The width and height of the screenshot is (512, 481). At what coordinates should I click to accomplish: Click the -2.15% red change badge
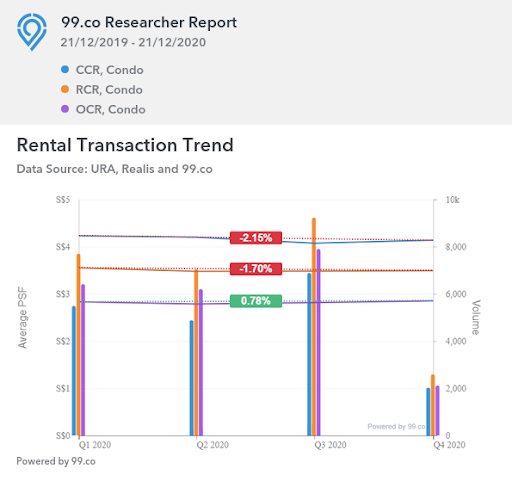tap(256, 238)
